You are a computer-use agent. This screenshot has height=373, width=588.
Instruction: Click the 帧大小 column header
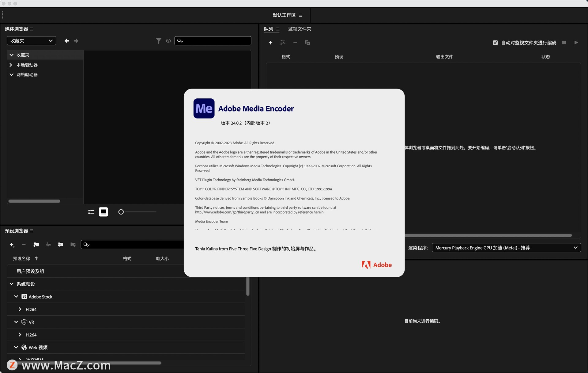(x=162, y=259)
